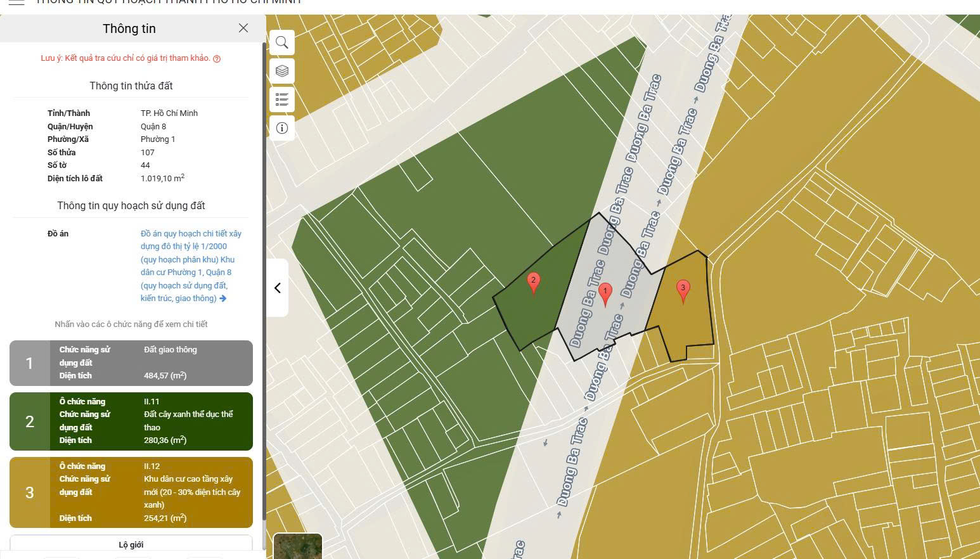
Task: Open the hamburger menu
Action: point(16,3)
